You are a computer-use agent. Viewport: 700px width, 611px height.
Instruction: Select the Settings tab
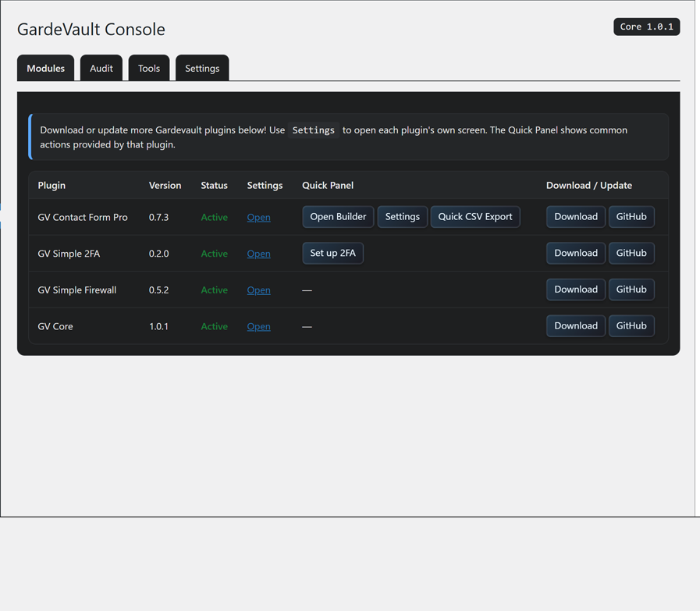tap(202, 68)
